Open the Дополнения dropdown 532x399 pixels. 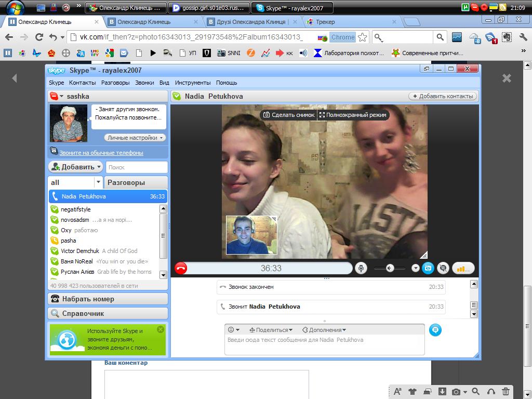(x=324, y=330)
